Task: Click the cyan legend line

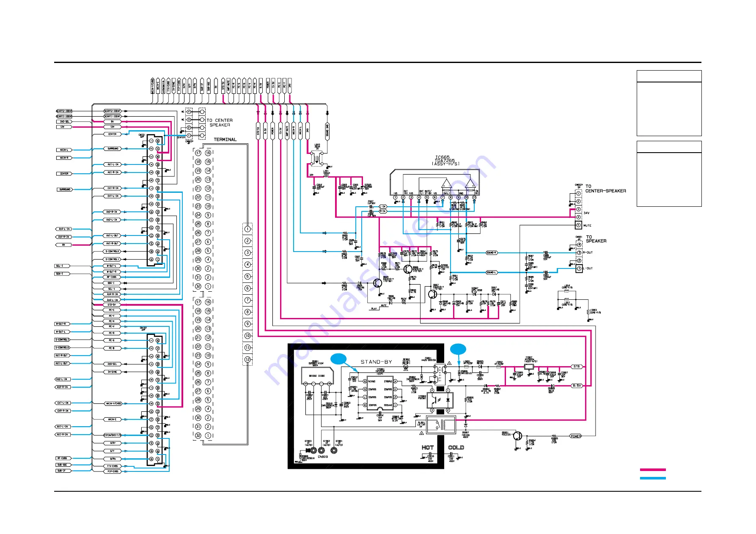Action: pyautogui.click(x=653, y=478)
